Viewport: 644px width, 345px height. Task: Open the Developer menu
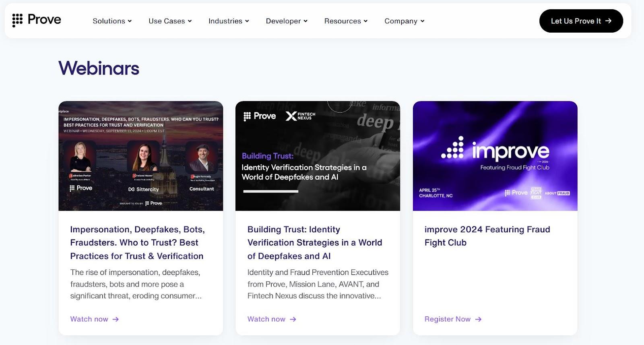coord(287,21)
